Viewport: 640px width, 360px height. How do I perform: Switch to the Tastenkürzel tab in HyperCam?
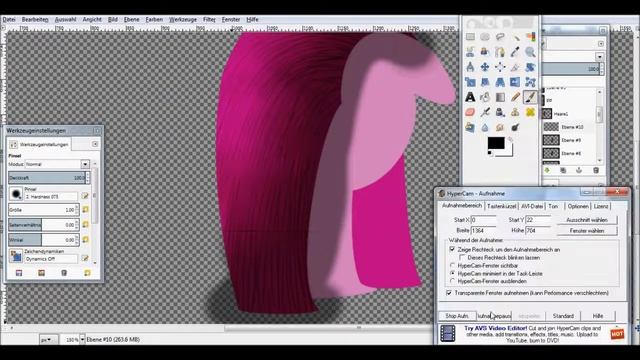click(502, 207)
